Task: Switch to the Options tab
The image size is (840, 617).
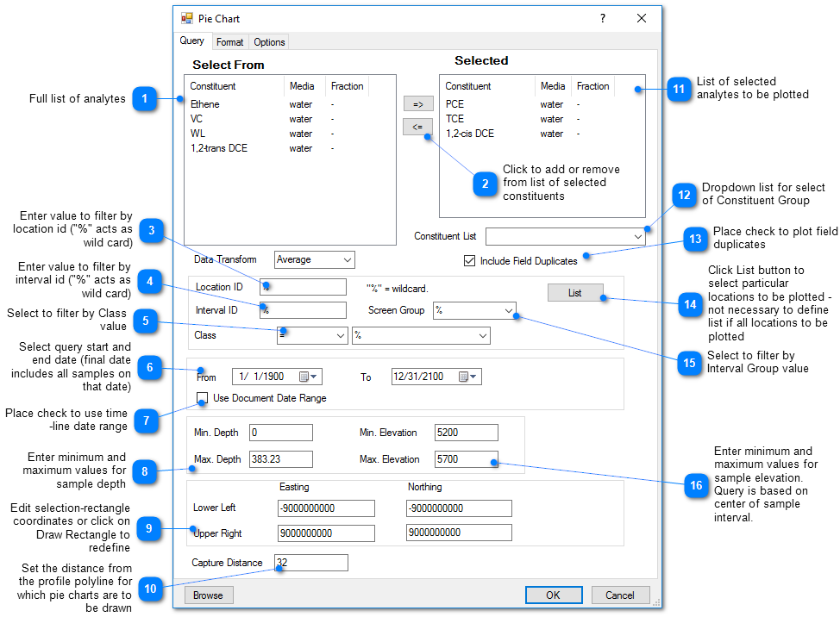Action: pyautogui.click(x=269, y=42)
